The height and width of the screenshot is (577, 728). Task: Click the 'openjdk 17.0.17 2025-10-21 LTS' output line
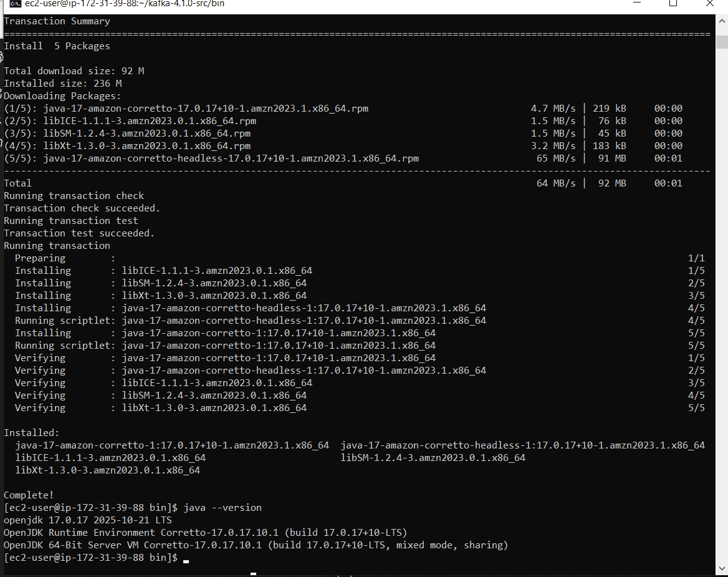pyautogui.click(x=87, y=520)
